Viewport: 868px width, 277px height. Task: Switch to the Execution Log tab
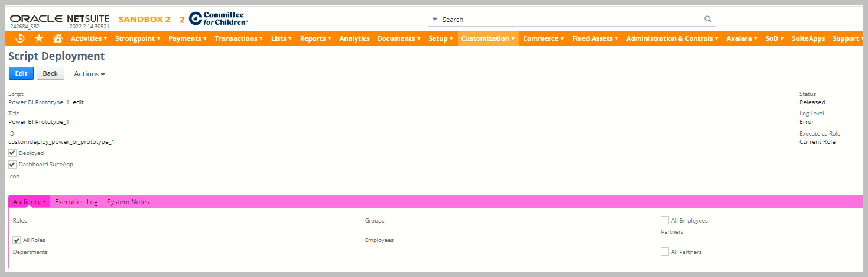click(76, 202)
